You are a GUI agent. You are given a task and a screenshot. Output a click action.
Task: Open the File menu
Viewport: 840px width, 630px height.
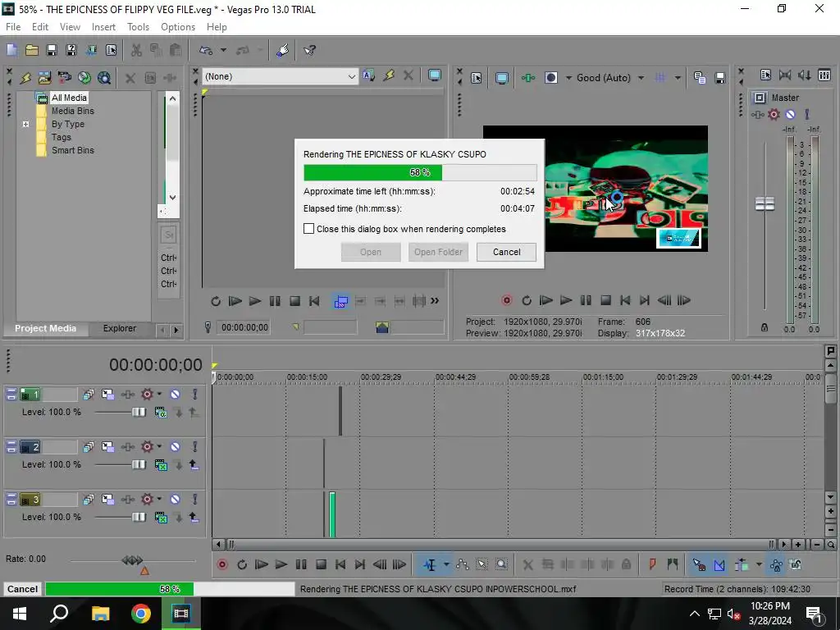point(13,27)
